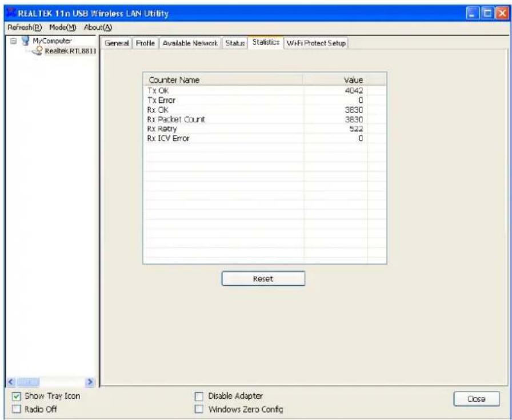The height and width of the screenshot is (420, 512).
Task: Open the Wi-Fi Protect Setup tab
Action: tap(316, 43)
